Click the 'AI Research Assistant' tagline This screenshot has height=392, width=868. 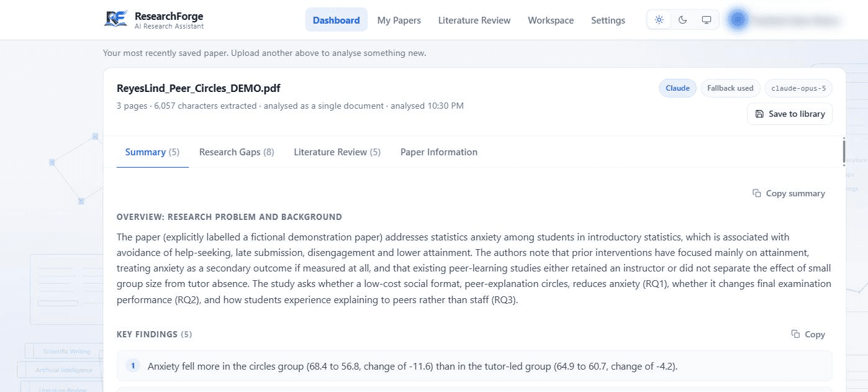(x=169, y=26)
